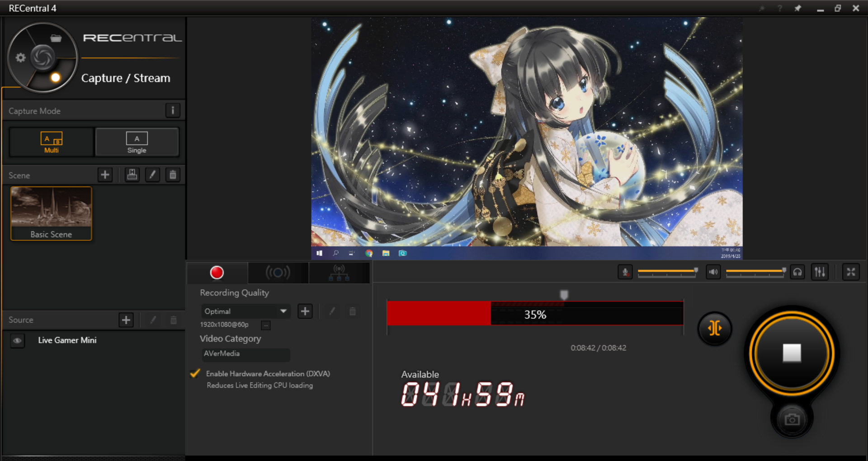Screen dimensions: 868x461
Task: Adjust the microphone volume slider
Action: click(667, 272)
